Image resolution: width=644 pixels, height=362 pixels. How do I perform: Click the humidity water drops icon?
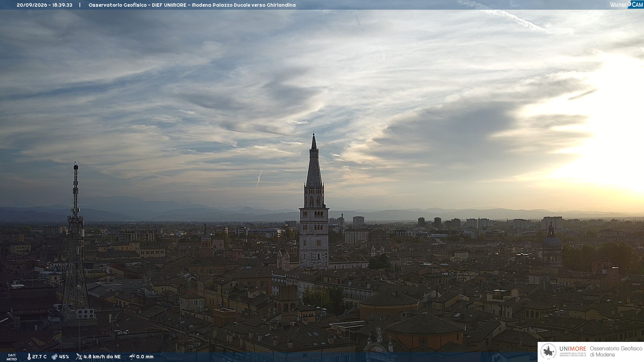tap(54, 357)
